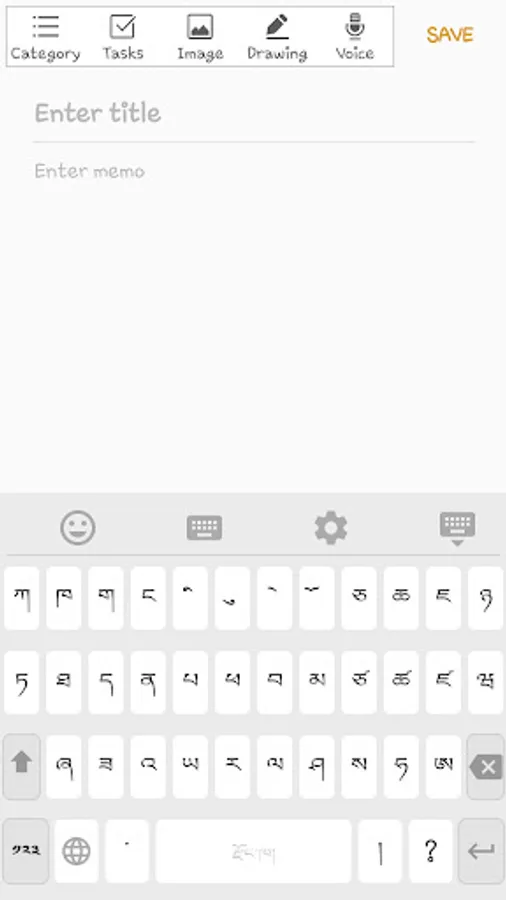The image size is (506, 900).
Task: Tap the backspace delete key
Action: [485, 766]
